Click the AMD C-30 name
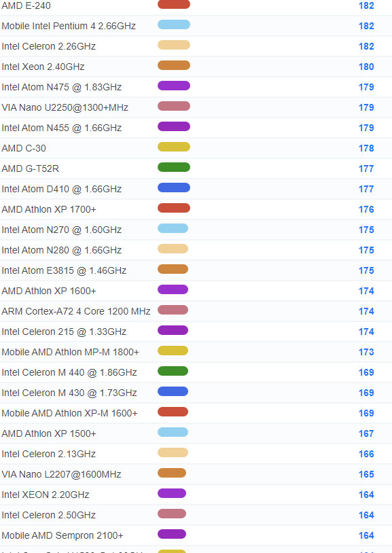This screenshot has height=553, width=392. pos(24,148)
